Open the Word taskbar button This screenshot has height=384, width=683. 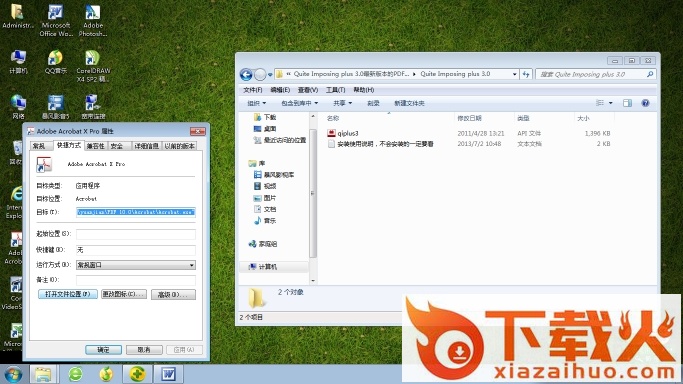(x=168, y=374)
